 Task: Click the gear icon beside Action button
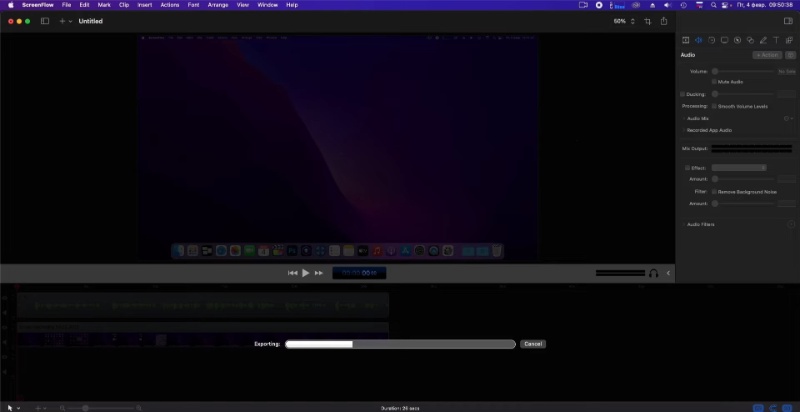click(791, 55)
